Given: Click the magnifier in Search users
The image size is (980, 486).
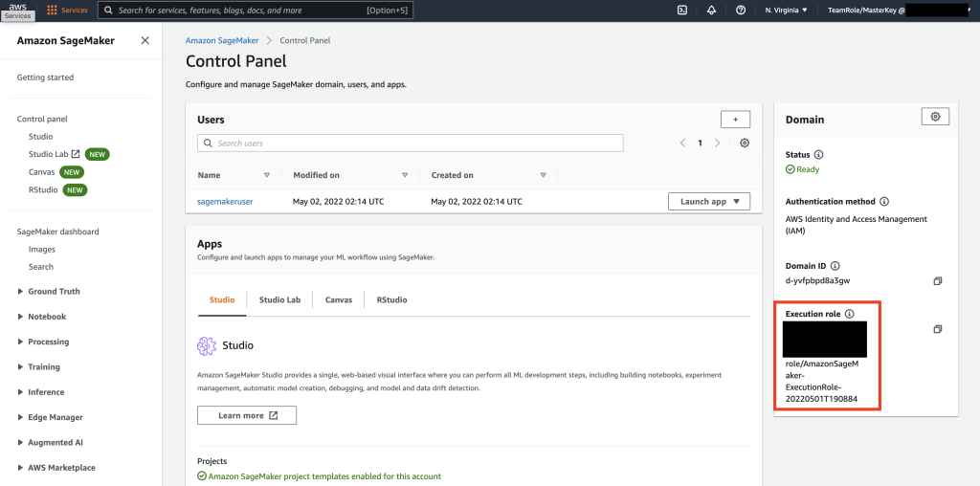Looking at the screenshot, I should point(208,144).
